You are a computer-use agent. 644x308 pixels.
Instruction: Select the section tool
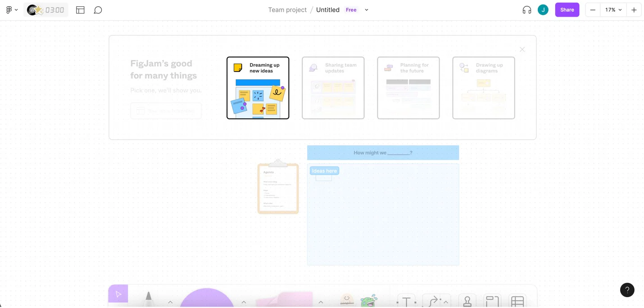pos(492,302)
